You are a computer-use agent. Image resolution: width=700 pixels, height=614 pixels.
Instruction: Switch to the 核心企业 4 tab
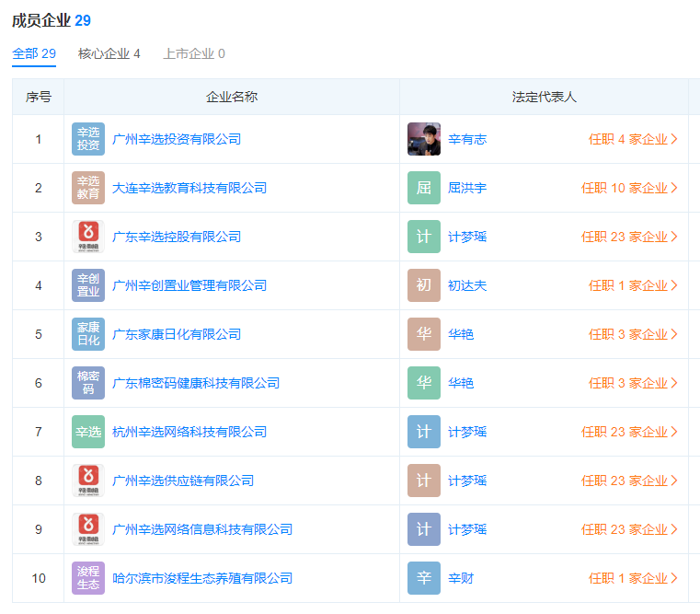click(109, 53)
